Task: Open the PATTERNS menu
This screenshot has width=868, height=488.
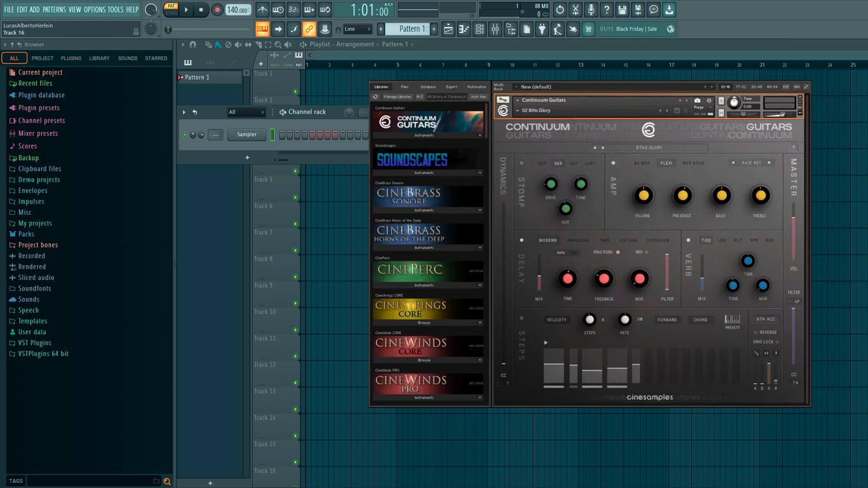Action: point(54,10)
